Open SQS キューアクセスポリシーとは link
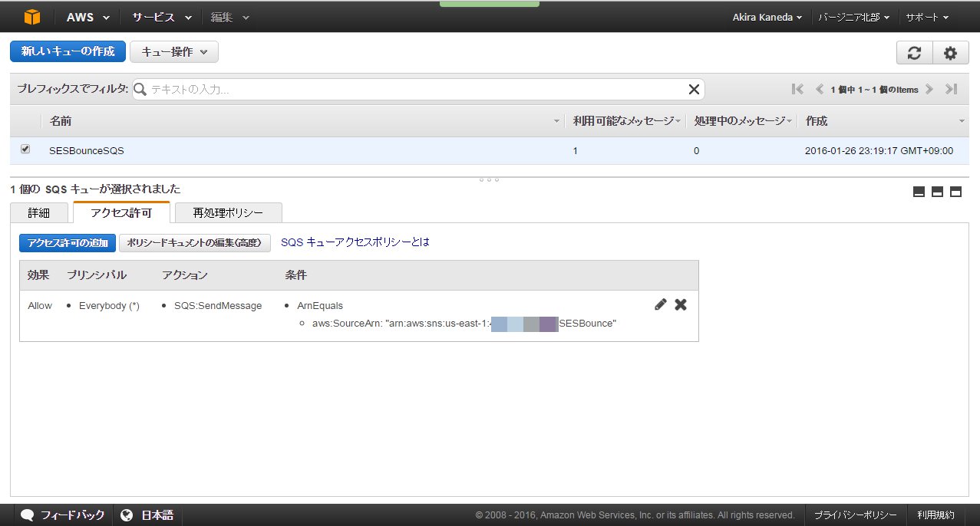The width and height of the screenshot is (980, 526). [x=355, y=242]
